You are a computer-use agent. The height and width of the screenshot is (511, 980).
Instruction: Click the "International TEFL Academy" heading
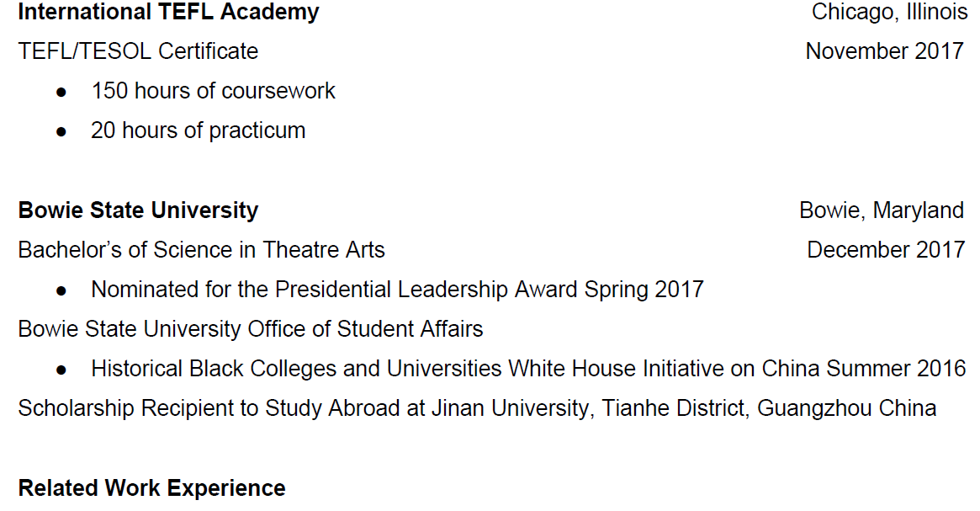click(x=168, y=13)
